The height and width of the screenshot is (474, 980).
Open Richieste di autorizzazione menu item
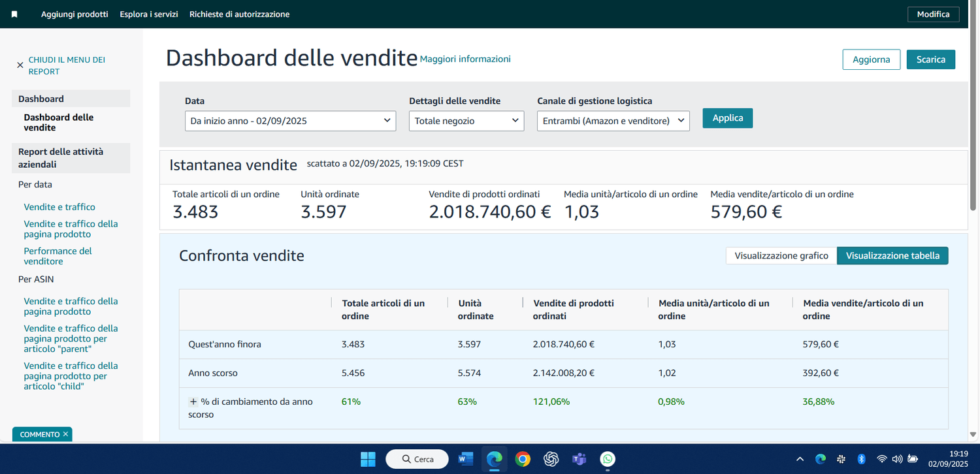(x=239, y=14)
